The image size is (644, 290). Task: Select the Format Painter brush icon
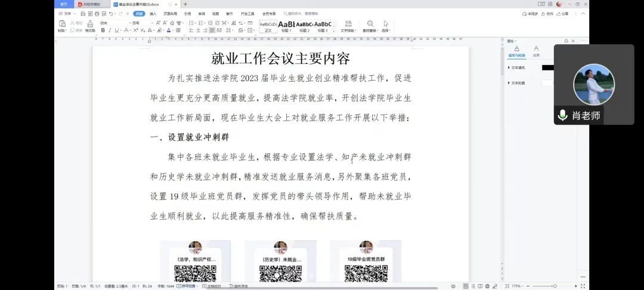pos(90,24)
